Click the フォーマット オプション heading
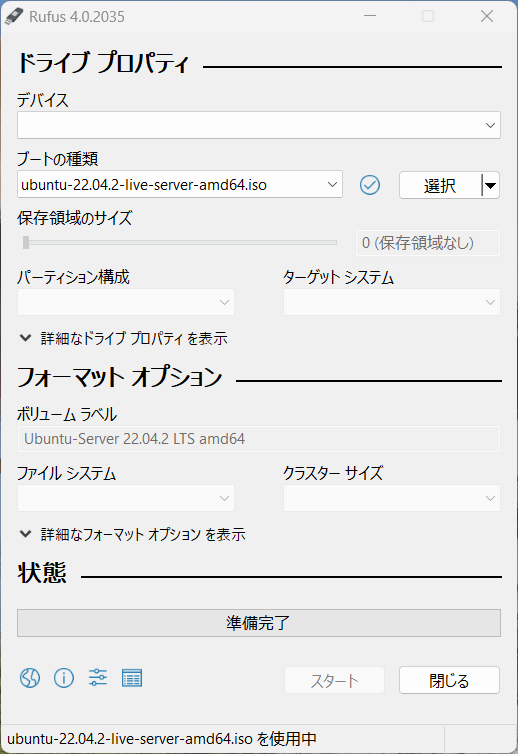This screenshot has width=518, height=754. click(120, 377)
